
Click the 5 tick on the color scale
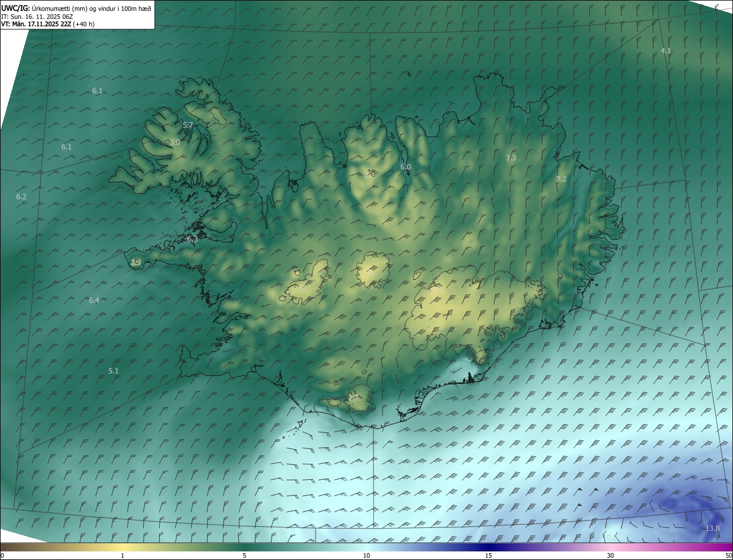245,555
